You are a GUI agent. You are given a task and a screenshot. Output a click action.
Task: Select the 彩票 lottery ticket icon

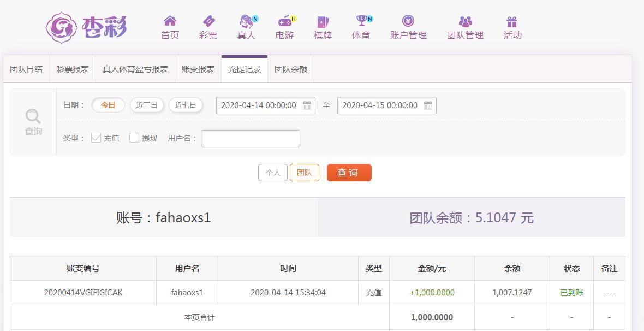208,22
